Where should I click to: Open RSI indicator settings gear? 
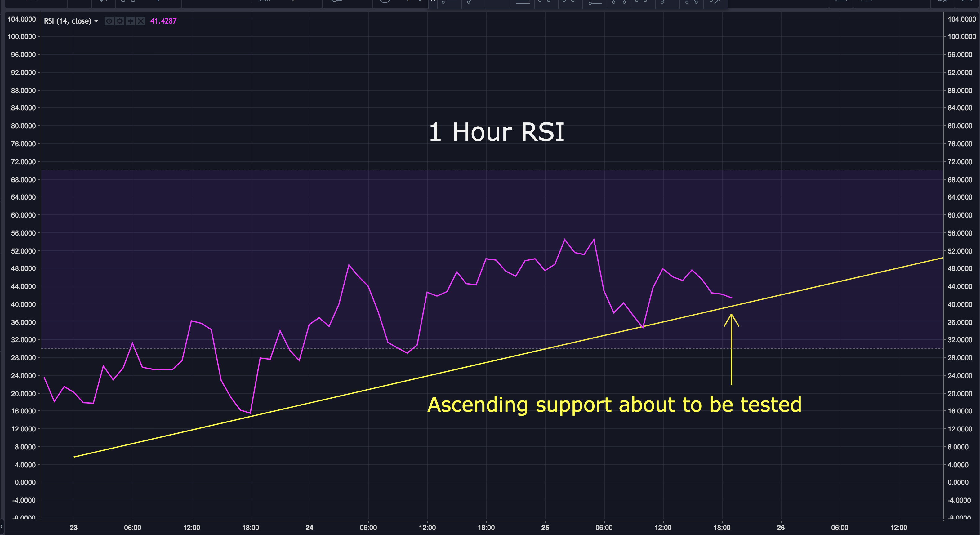(119, 21)
